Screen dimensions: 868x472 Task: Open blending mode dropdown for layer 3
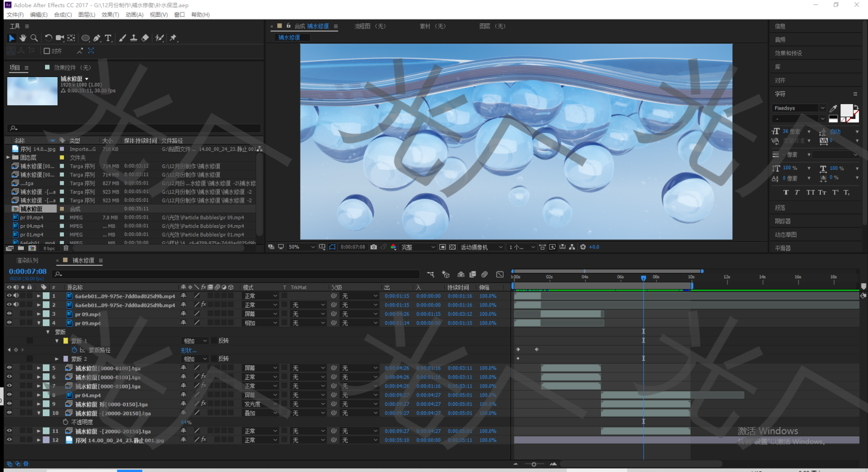260,314
